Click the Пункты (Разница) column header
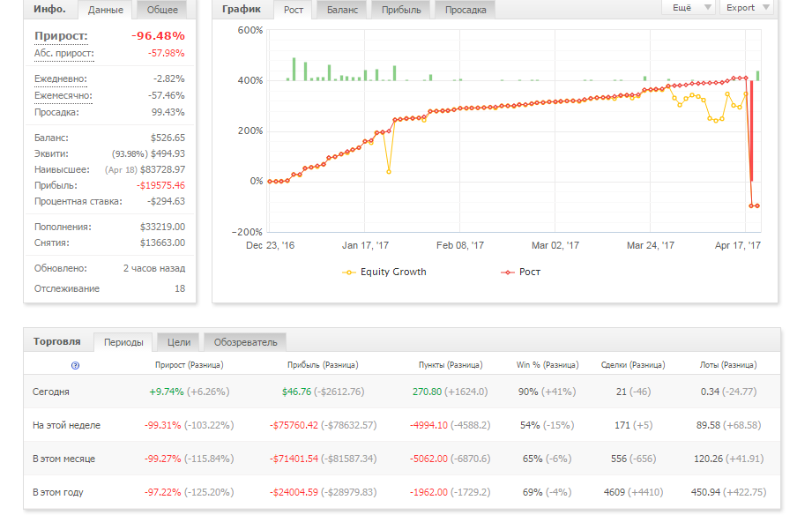 [x=451, y=365]
